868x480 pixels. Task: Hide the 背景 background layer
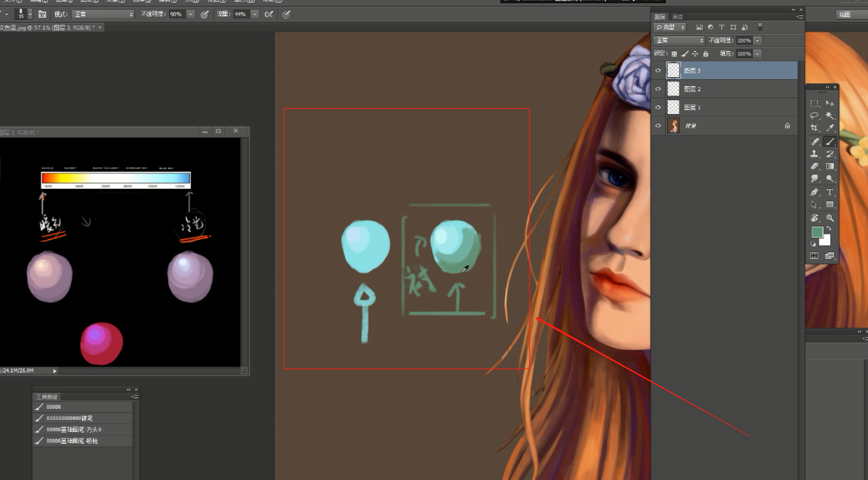click(658, 126)
